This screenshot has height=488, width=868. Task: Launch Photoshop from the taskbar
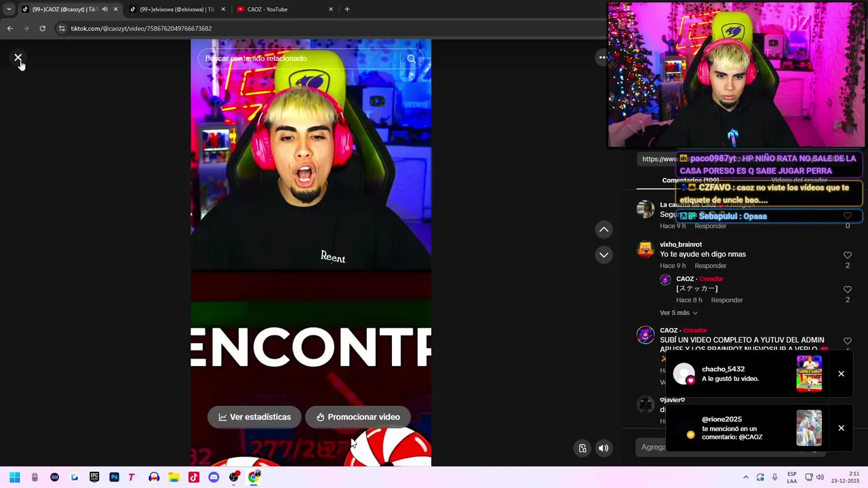pos(114,477)
